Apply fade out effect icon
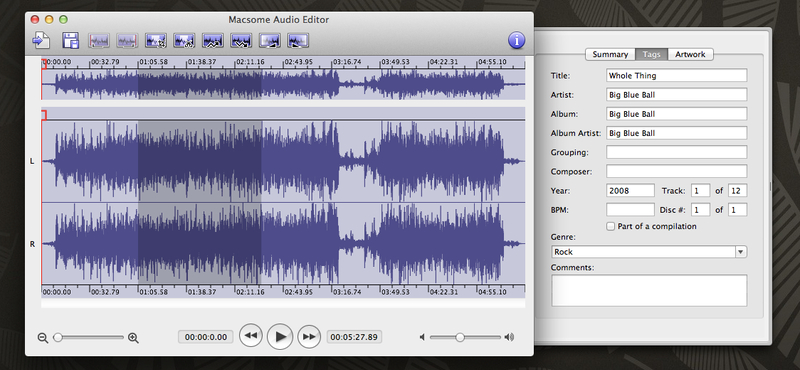Viewport: 800px width, 370px height. pyautogui.click(x=298, y=41)
